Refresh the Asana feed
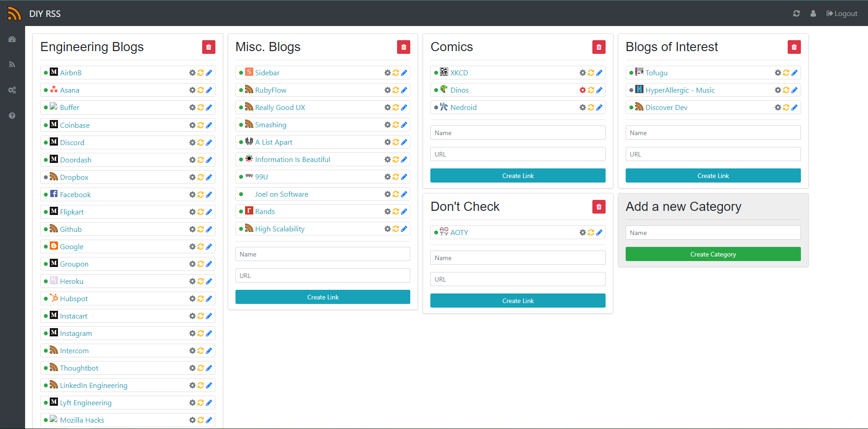Screen dimensions: 868x429 pyautogui.click(x=200, y=90)
